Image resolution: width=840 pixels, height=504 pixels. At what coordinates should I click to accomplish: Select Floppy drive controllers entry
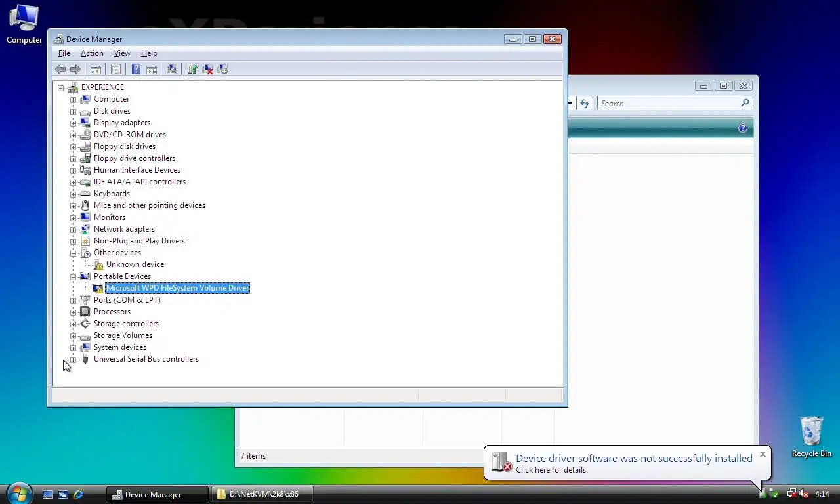(x=134, y=158)
